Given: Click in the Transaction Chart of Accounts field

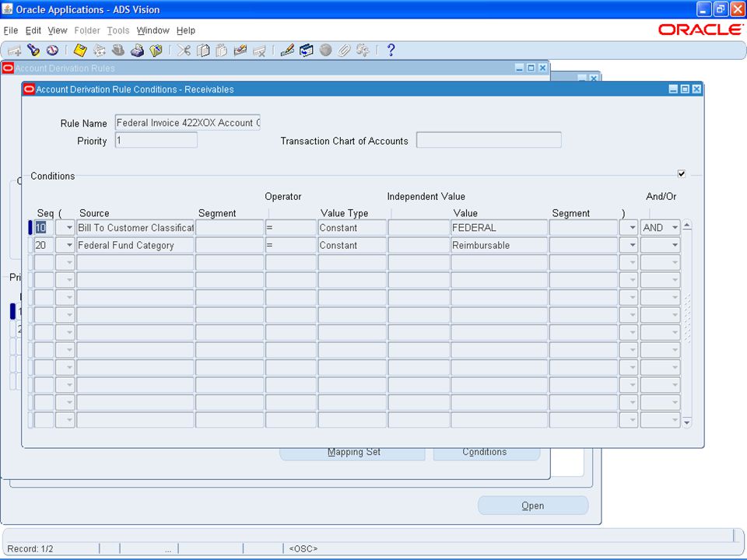Looking at the screenshot, I should [x=489, y=140].
